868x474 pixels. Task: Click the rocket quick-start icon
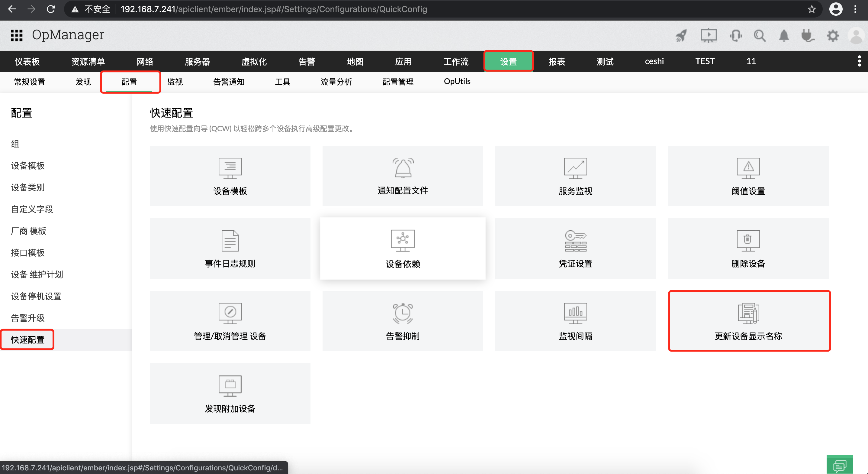tap(681, 35)
